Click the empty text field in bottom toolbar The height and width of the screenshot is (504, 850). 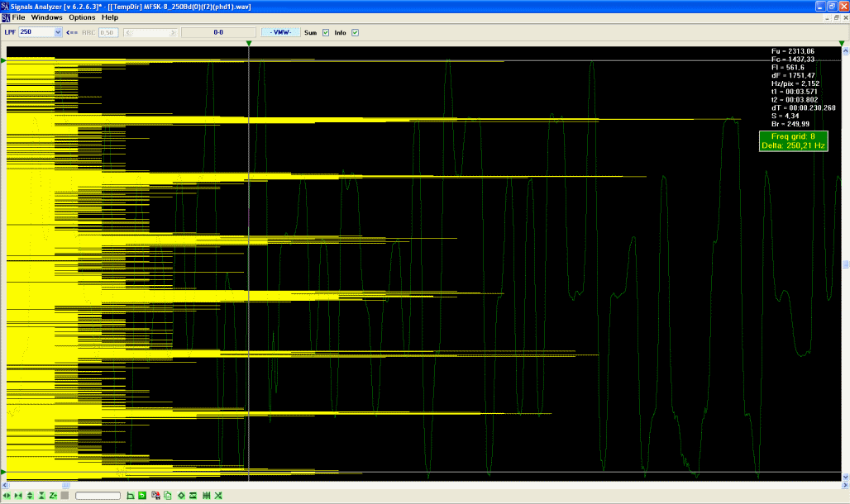(x=98, y=495)
